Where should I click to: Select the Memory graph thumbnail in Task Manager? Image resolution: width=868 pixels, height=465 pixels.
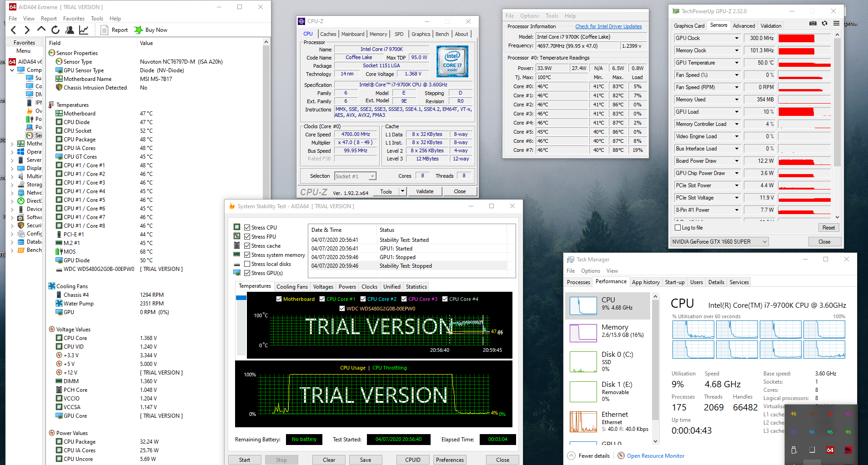pyautogui.click(x=583, y=333)
